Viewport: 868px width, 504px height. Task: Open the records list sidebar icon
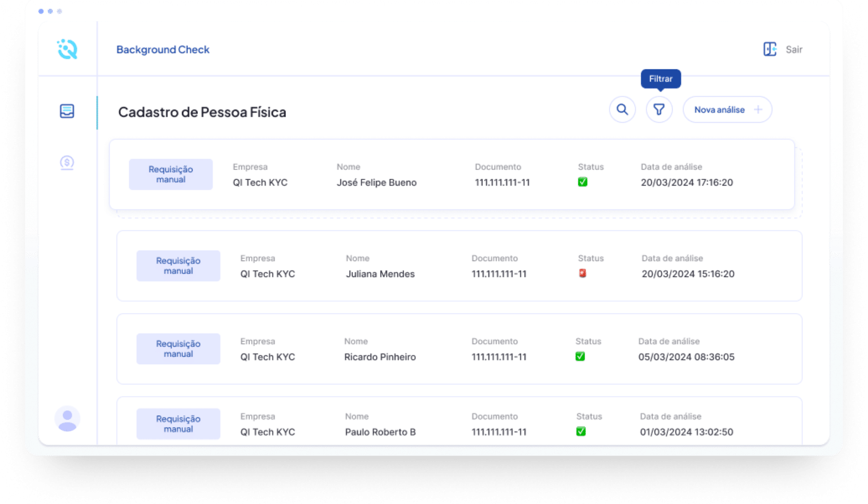(67, 111)
